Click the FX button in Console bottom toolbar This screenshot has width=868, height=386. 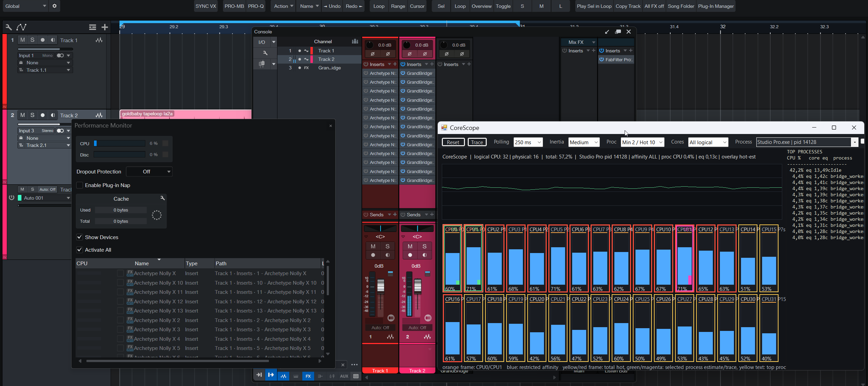[308, 376]
